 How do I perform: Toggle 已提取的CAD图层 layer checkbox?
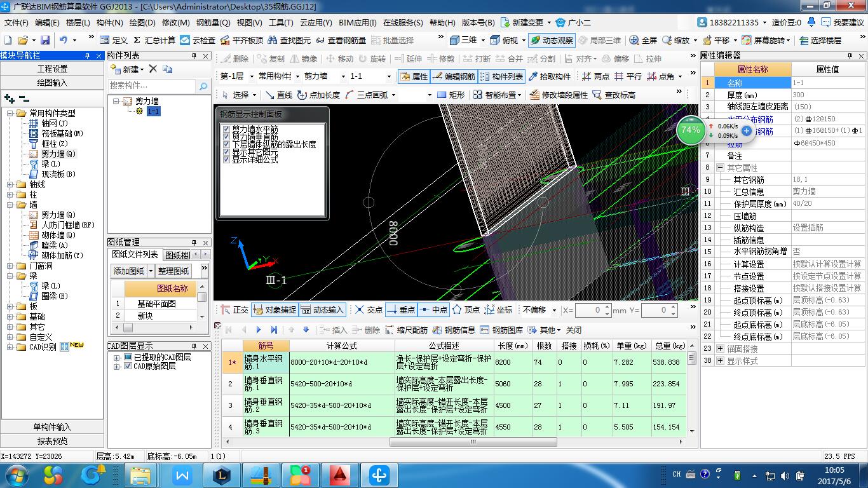(128, 358)
